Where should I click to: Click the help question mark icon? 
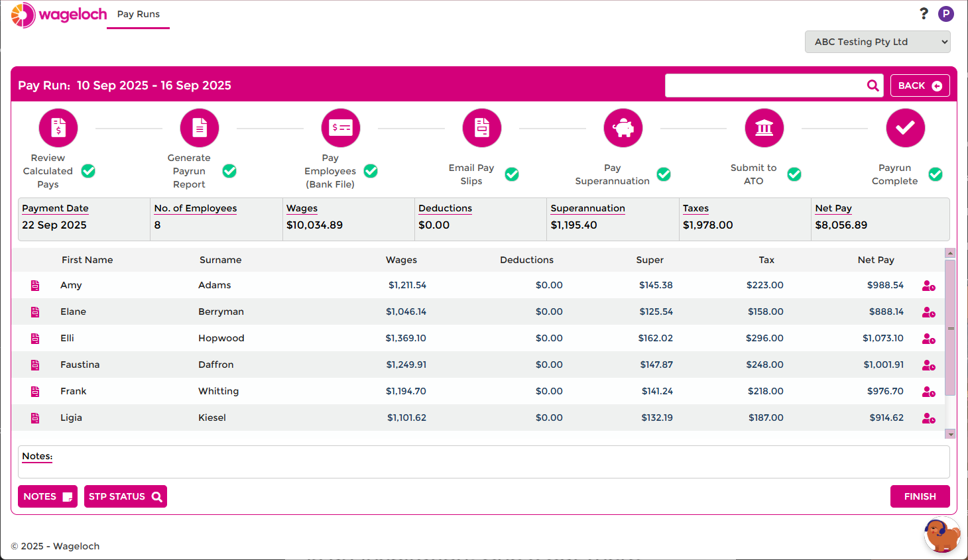coord(924,13)
